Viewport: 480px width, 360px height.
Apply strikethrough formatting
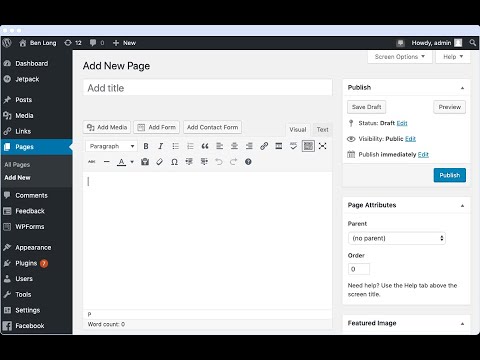point(92,162)
